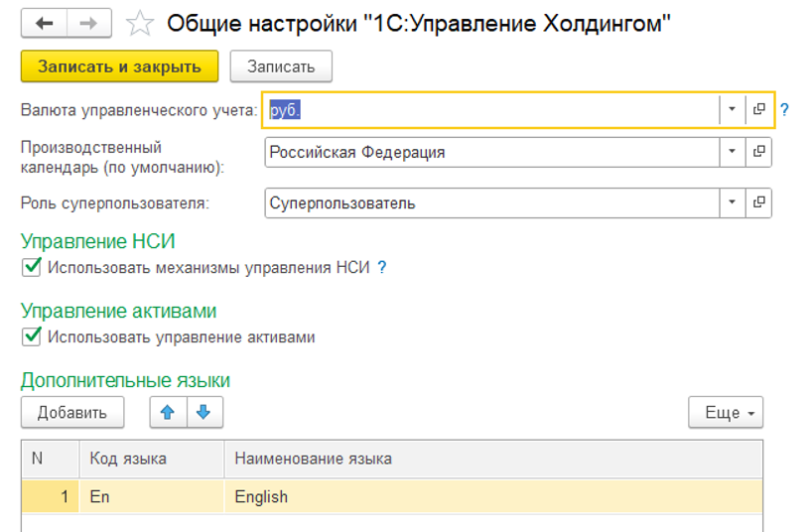Toggle 'Использовать управление активами' checkbox

coord(32,337)
